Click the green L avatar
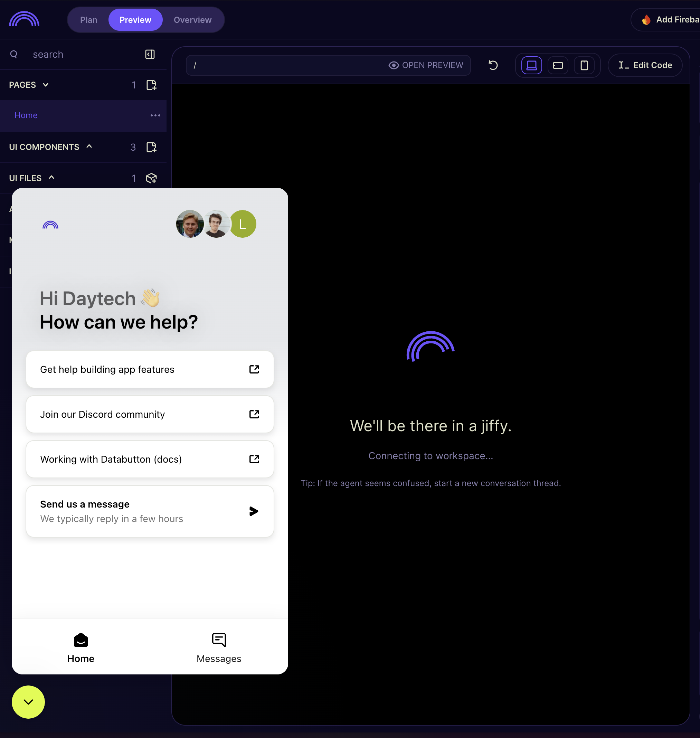The width and height of the screenshot is (700, 738). (x=243, y=224)
